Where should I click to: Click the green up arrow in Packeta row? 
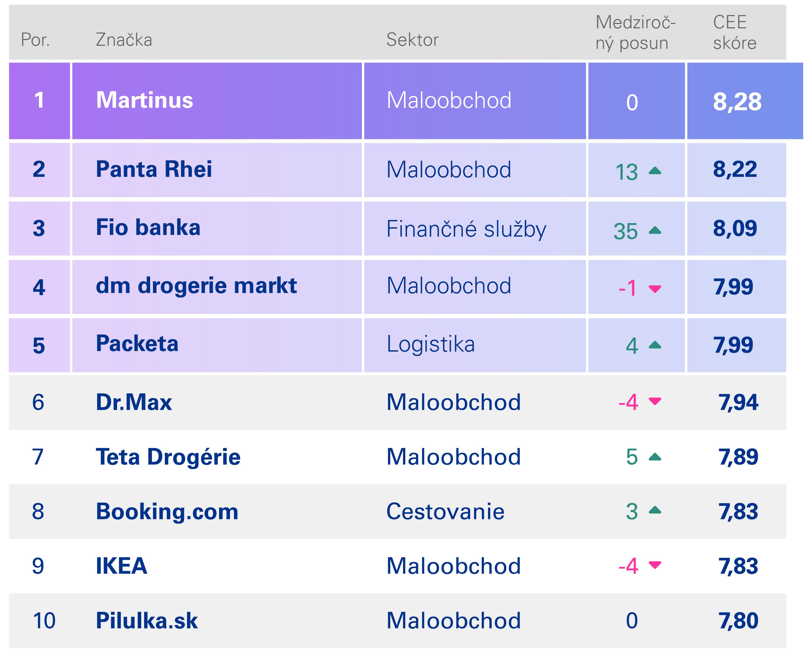[655, 345]
